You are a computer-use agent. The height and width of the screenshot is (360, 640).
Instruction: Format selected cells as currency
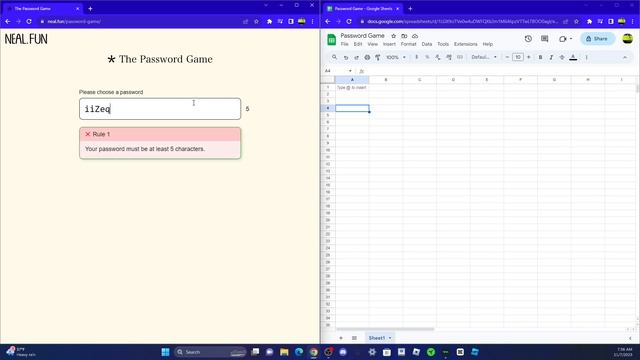point(416,57)
